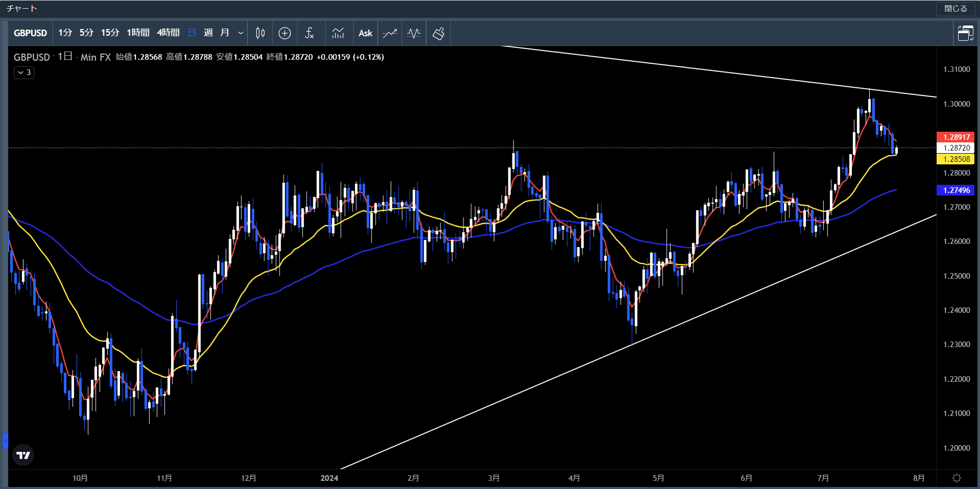Open the indicators fx menu
Screen dimensions: 980x489
309,33
